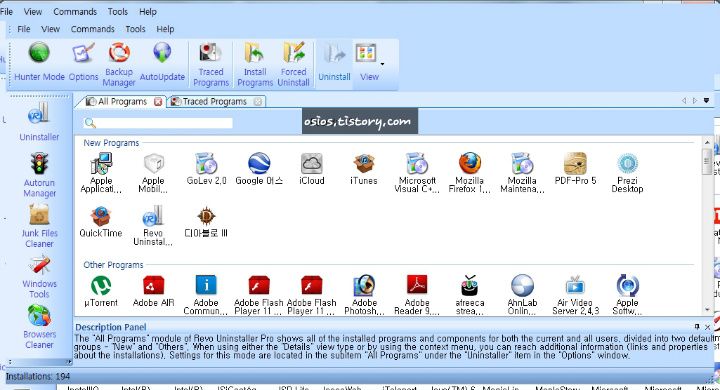Open Junk Files Cleaner in the sidebar
This screenshot has width=720, height=390.
[39, 226]
